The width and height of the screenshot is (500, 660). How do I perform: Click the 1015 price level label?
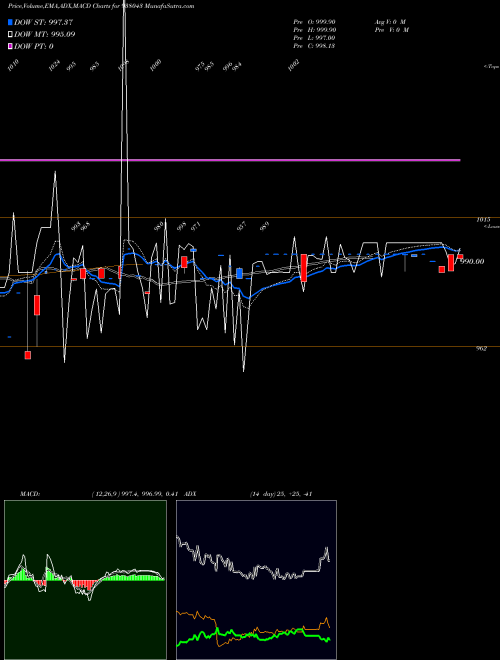point(483,220)
